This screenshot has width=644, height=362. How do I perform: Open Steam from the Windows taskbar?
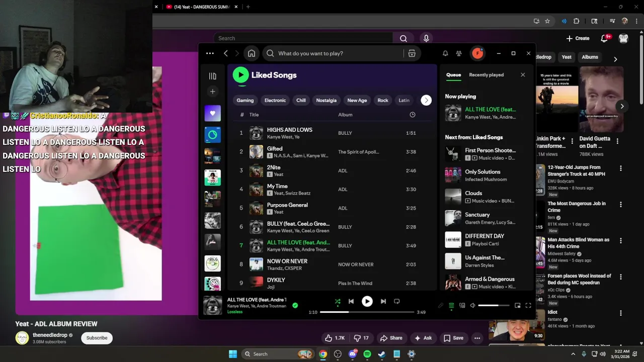pos(382,354)
